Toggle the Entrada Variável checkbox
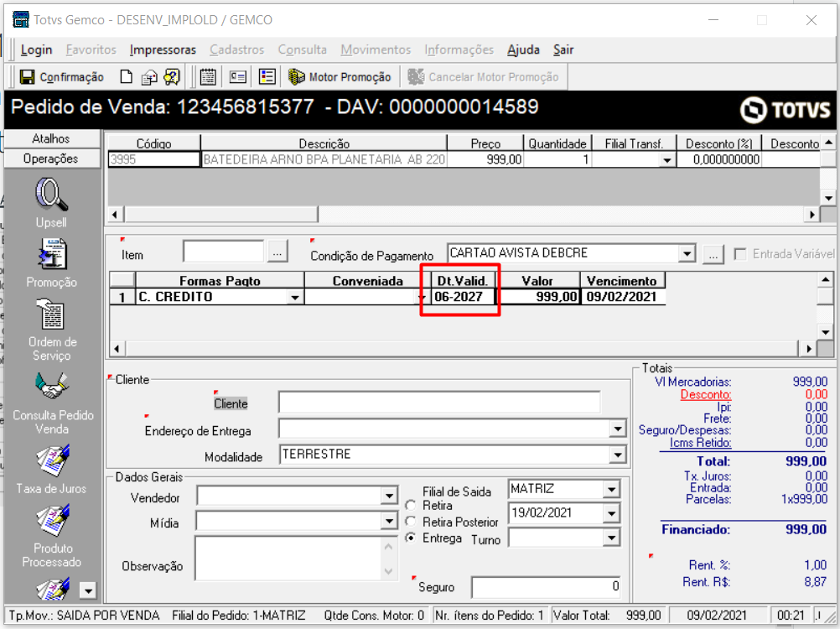Image resolution: width=840 pixels, height=629 pixels. tap(740, 254)
